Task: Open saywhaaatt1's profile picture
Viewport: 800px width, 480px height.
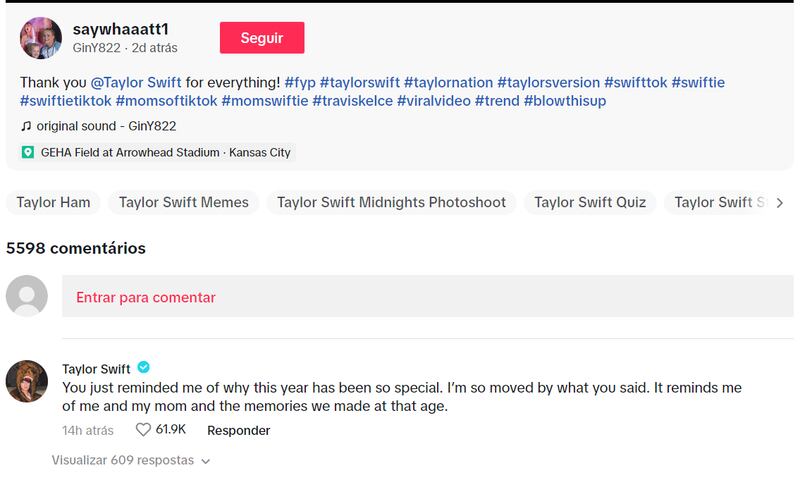Action: click(42, 38)
